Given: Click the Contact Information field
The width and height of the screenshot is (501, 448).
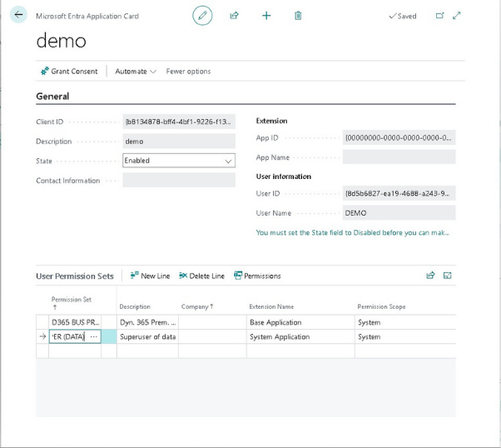Looking at the screenshot, I should (x=179, y=181).
